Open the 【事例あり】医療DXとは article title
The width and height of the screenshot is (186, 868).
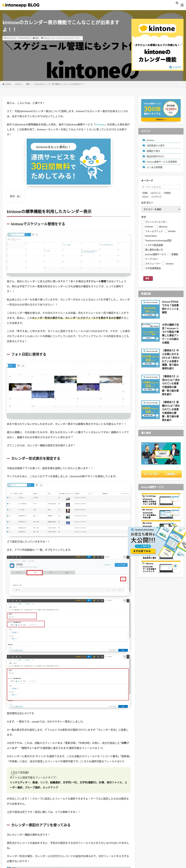point(171,411)
